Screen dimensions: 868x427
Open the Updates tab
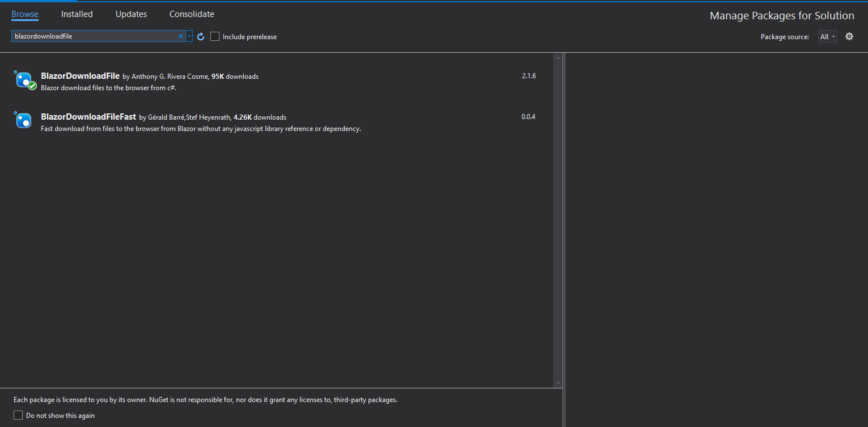click(x=131, y=14)
